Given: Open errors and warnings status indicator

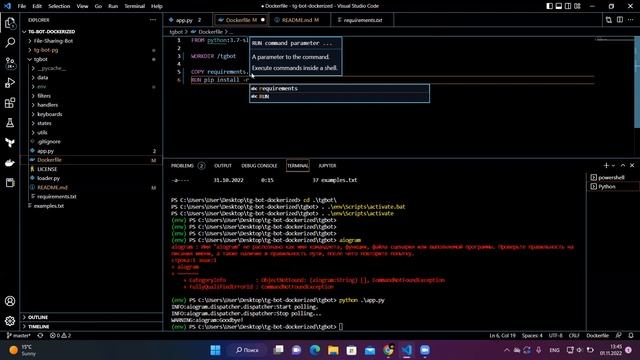Looking at the screenshot, I should click(x=60, y=336).
